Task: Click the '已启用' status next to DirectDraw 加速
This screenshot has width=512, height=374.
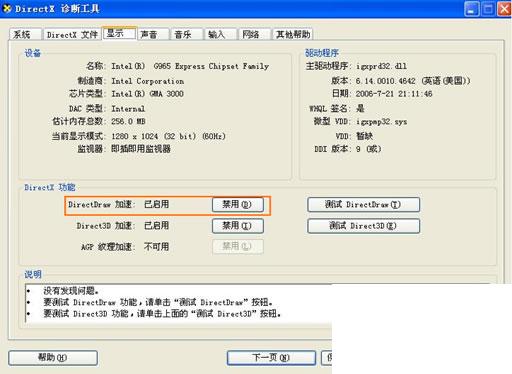Action: point(156,204)
